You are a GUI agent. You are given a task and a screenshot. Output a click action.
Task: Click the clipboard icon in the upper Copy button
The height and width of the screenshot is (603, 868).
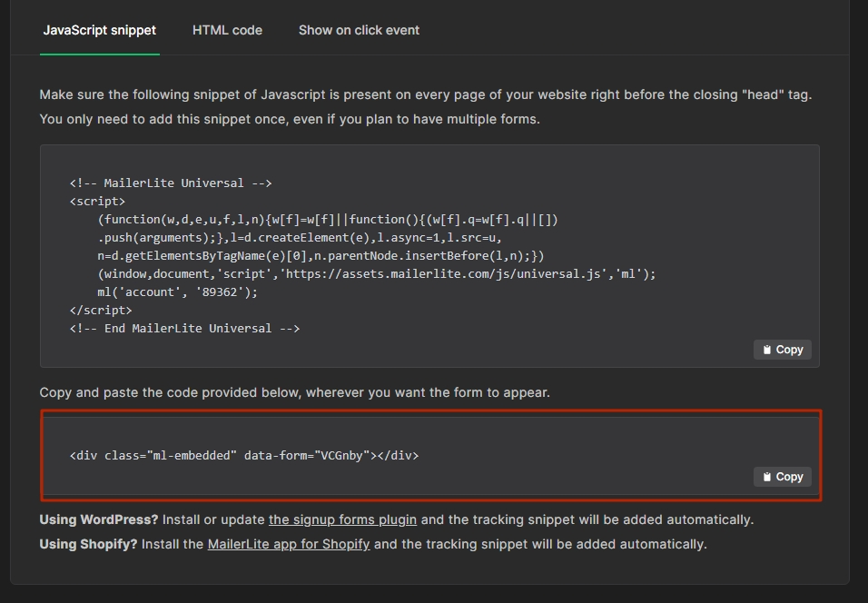pos(766,350)
